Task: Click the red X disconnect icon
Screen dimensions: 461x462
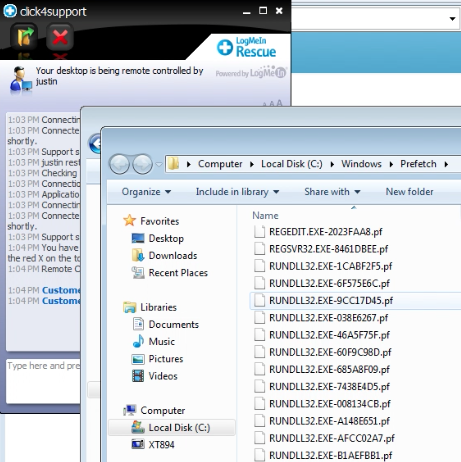Action: pos(60,37)
